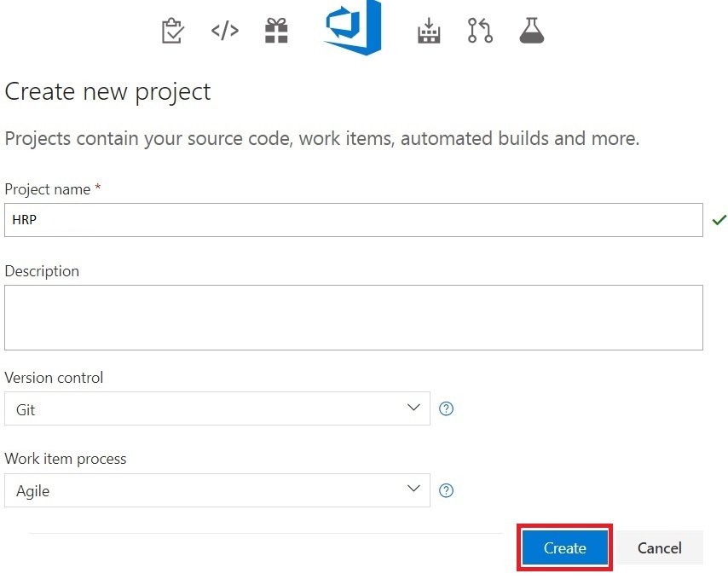Image resolution: width=728 pixels, height=579 pixels.
Task: Click the Work item process dropdown chevron
Action: point(413,489)
